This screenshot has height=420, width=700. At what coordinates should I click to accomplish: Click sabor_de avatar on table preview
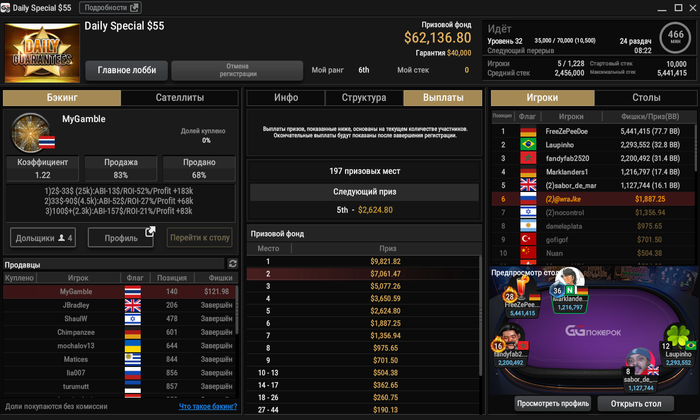tap(639, 363)
